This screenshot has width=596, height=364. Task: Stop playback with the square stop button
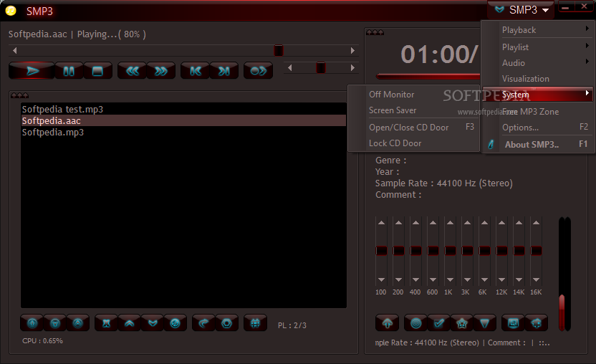(x=97, y=71)
